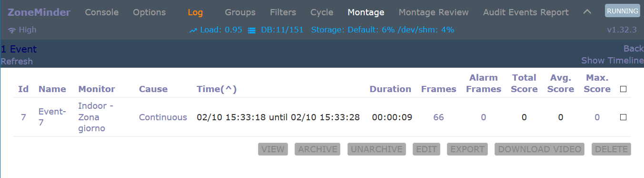The image size is (644, 178).
Task: Check the box for Event-7 row
Action: (x=623, y=117)
